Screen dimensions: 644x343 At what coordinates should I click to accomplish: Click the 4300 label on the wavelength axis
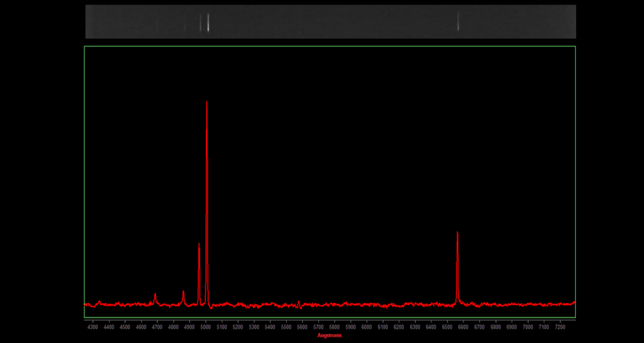93,327
